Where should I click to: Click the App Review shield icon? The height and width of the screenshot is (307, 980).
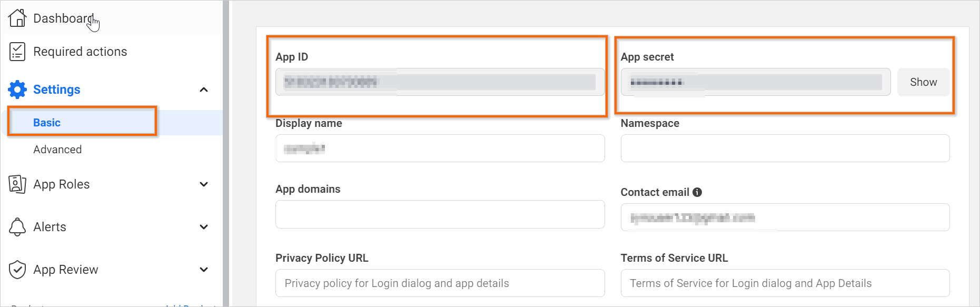click(17, 270)
